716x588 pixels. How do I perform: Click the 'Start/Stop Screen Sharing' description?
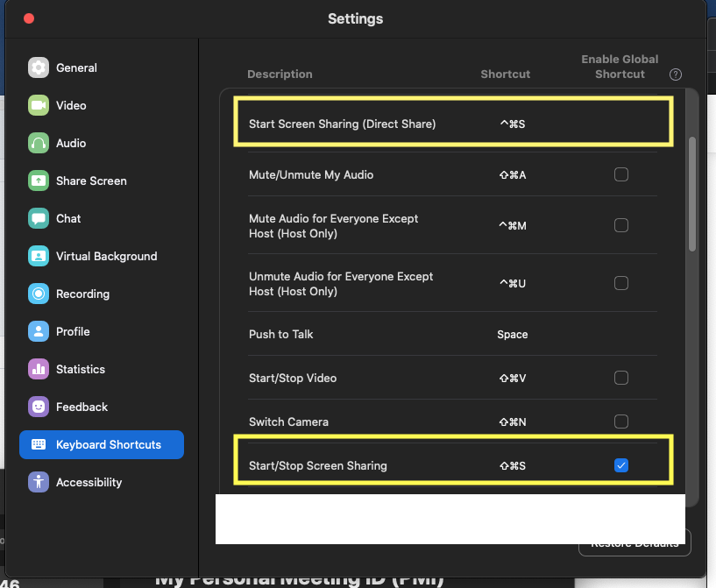pyautogui.click(x=318, y=465)
